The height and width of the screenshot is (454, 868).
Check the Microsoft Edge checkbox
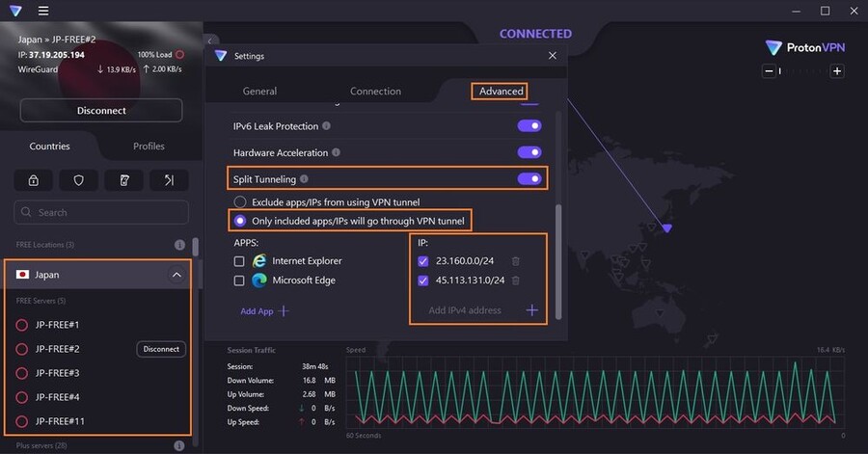(x=239, y=280)
